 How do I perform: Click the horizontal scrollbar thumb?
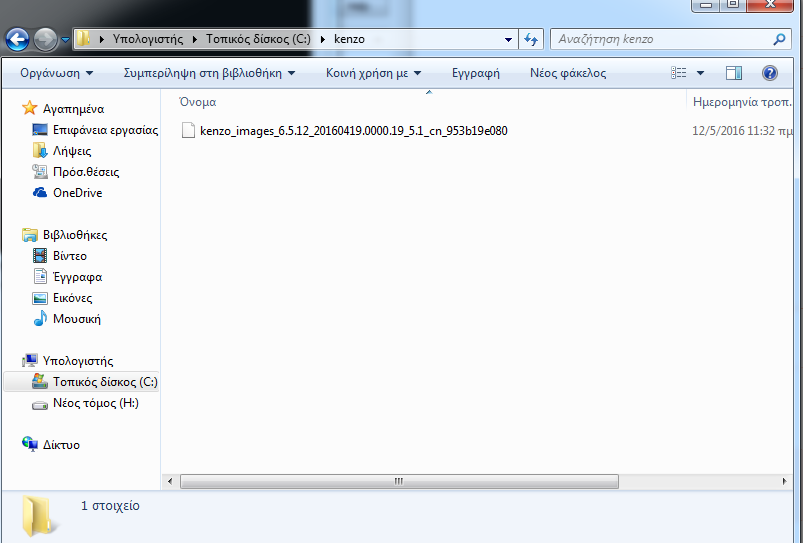pyautogui.click(x=399, y=482)
